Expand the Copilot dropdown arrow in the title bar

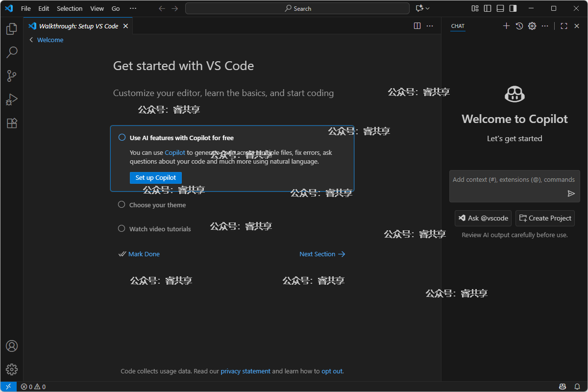tap(428, 8)
